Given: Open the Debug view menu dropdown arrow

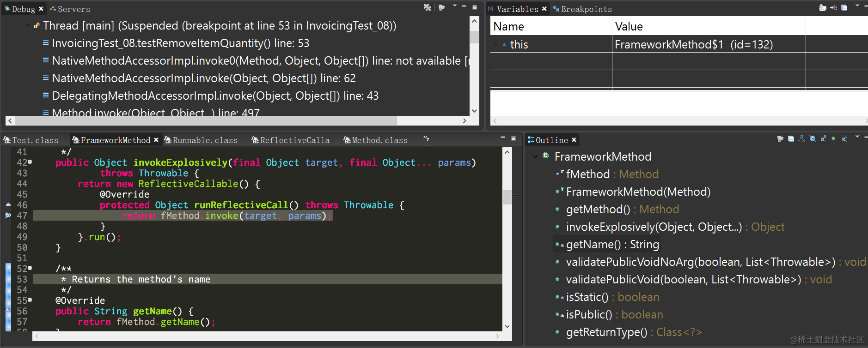Looking at the screenshot, I should [x=455, y=6].
